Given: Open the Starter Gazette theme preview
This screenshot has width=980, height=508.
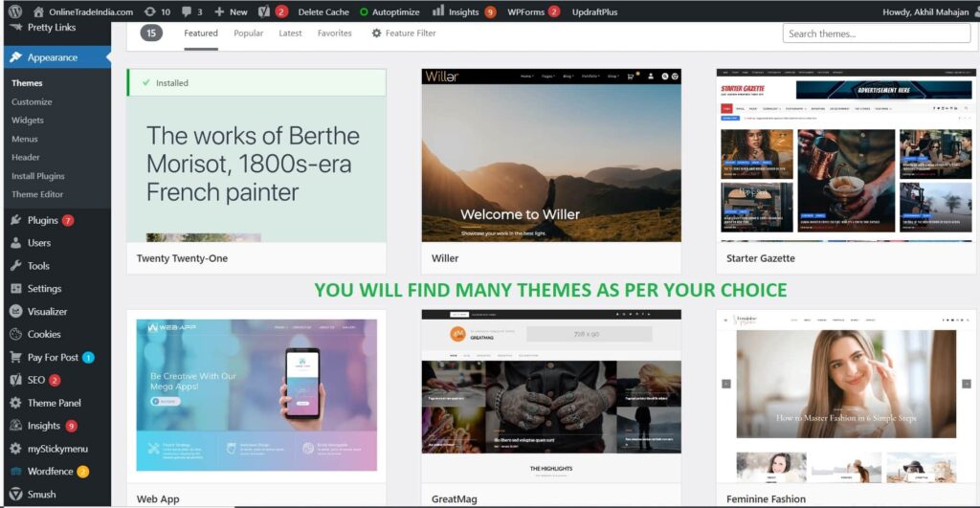Looking at the screenshot, I should [x=846, y=155].
